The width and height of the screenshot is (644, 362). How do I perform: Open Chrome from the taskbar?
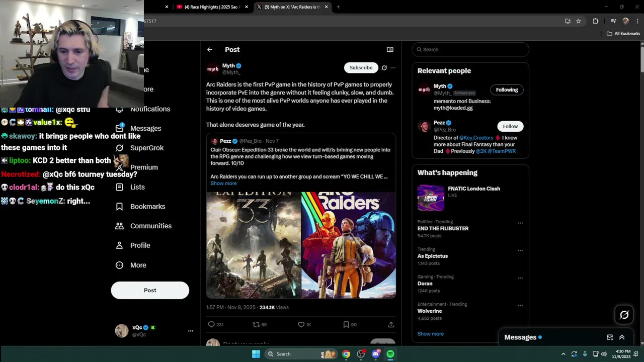point(346,354)
